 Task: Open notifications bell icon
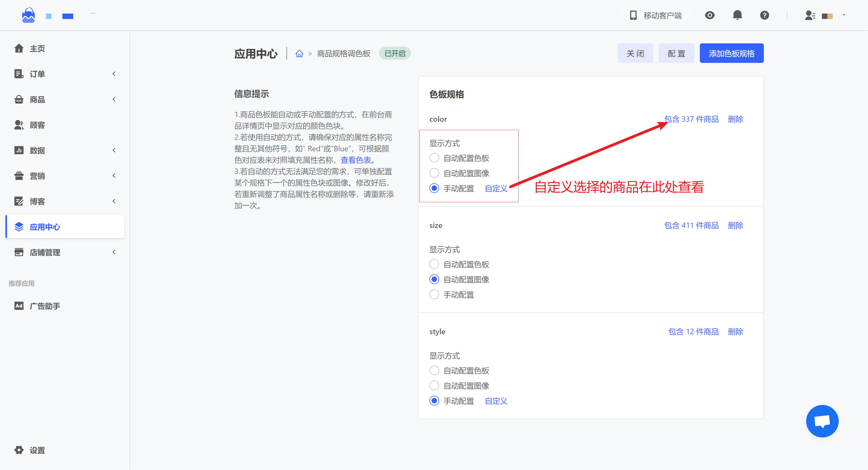[737, 15]
